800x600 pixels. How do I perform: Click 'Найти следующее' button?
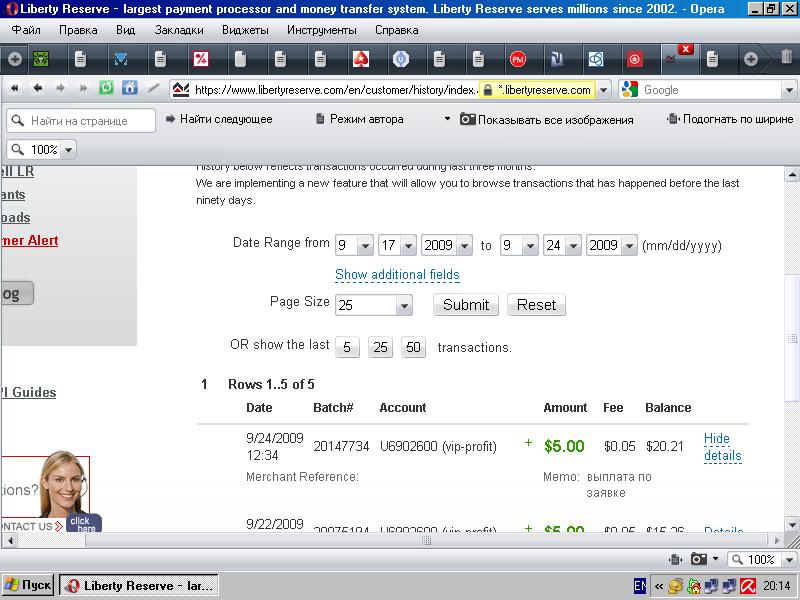220,119
